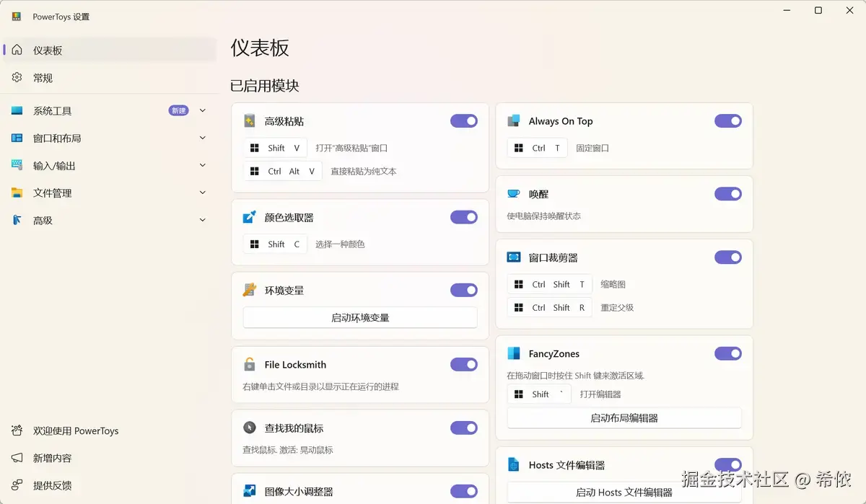Disable the 颜色选取器 toggle
The height and width of the screenshot is (504, 866).
pos(464,217)
